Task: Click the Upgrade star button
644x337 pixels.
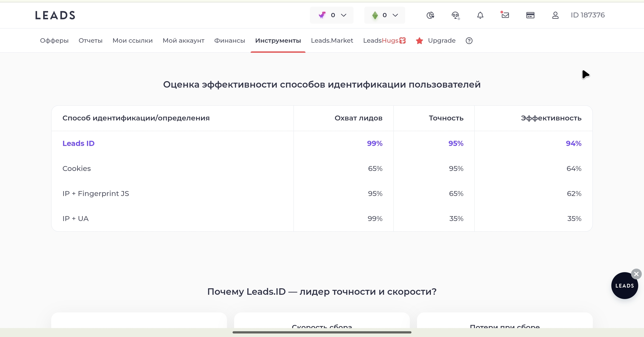Action: (436, 40)
